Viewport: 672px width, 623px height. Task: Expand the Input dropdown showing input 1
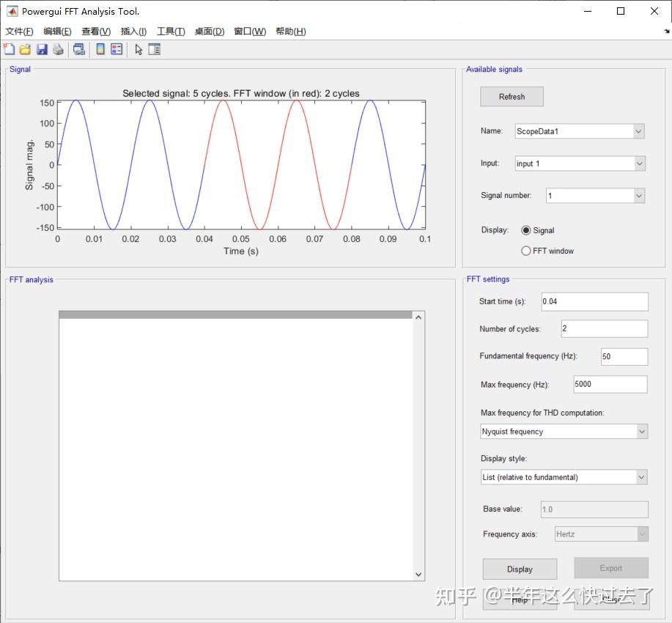578,163
